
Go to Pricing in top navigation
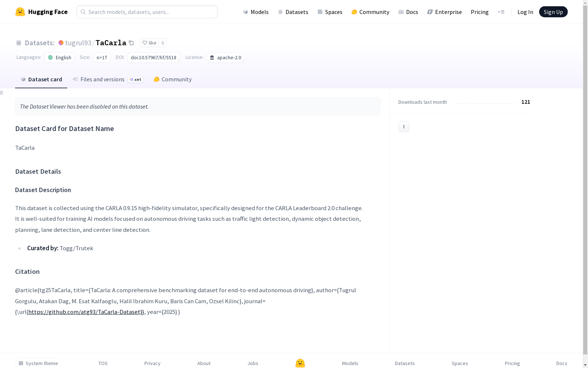(x=480, y=12)
